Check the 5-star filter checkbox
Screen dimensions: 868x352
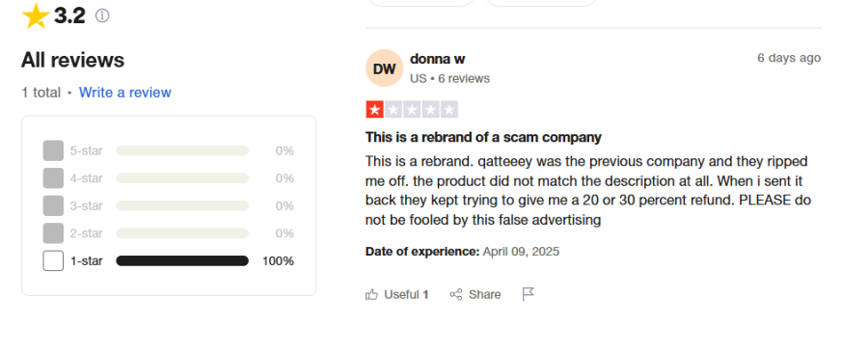coord(53,150)
